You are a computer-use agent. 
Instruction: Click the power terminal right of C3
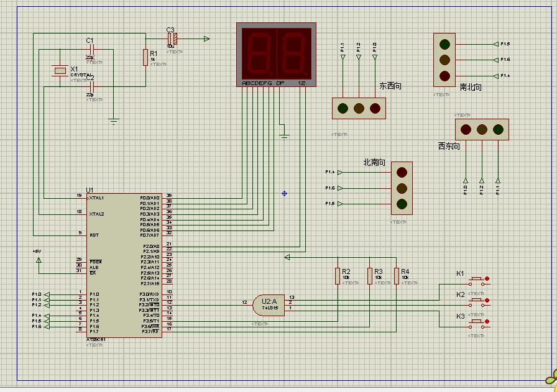[x=207, y=39]
